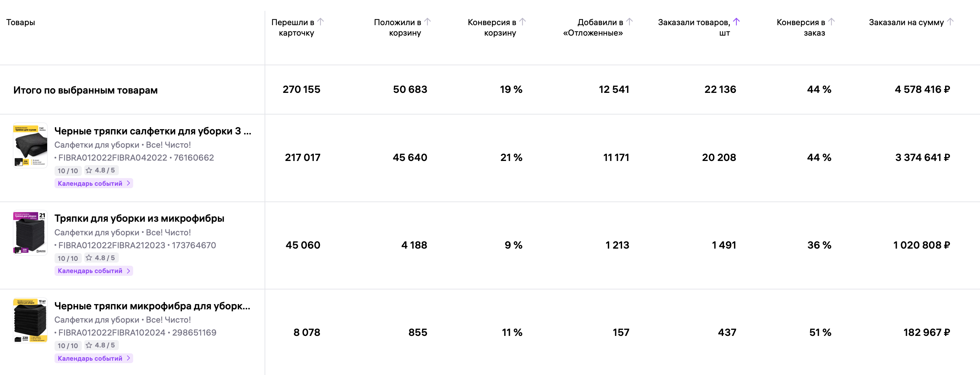This screenshot has width=980, height=375.
Task: Sort by Добавили в Отложенные arrow
Action: pos(629,22)
